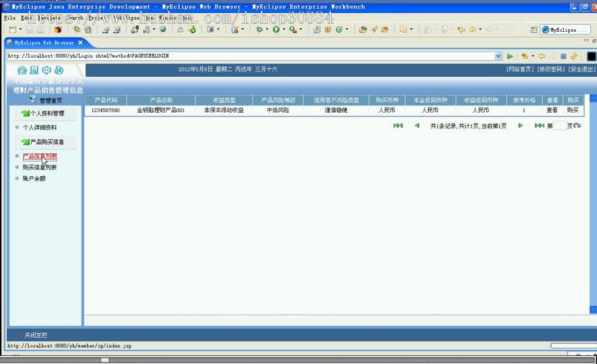This screenshot has height=364, width=597.
Task: Open the Back navigation history dropdown
Action: 480,29
